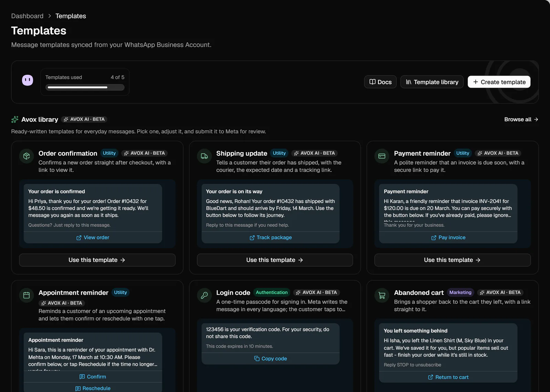Click the Shipping update truck icon
550x392 pixels.
204,156
